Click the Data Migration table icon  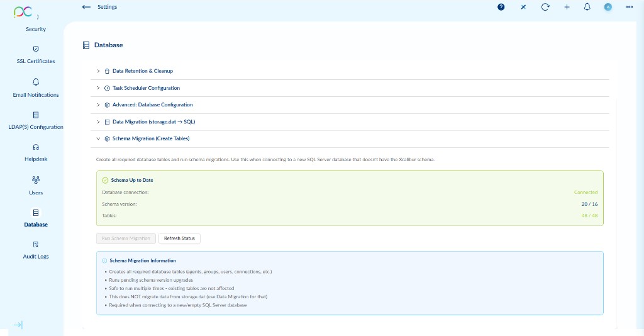pos(107,122)
